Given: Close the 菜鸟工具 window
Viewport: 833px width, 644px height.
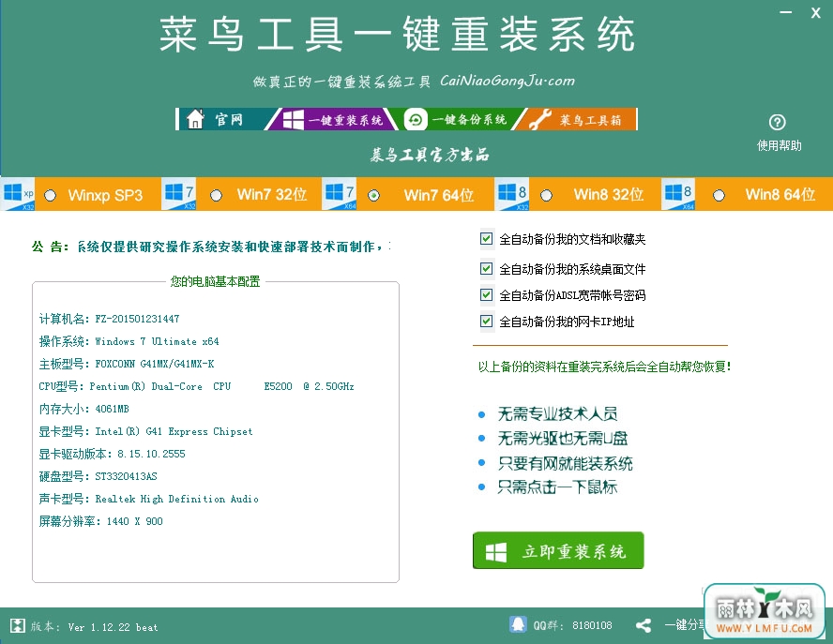Looking at the screenshot, I should click(815, 13).
